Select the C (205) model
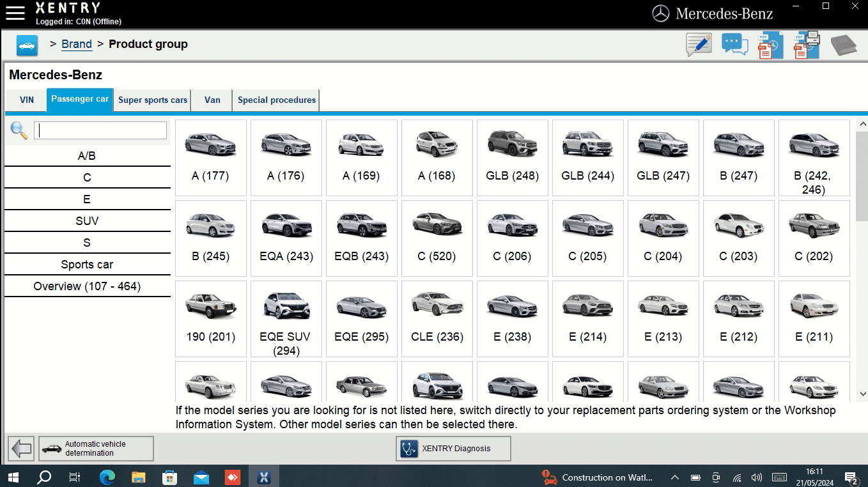Viewport: 868px width, 487px height. point(587,238)
